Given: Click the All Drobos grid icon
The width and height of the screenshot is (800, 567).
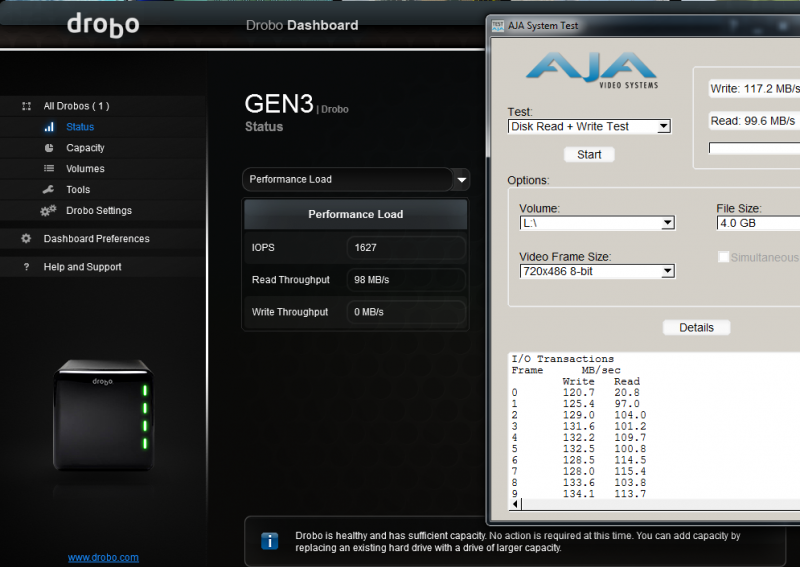Looking at the screenshot, I should pyautogui.click(x=27, y=106).
